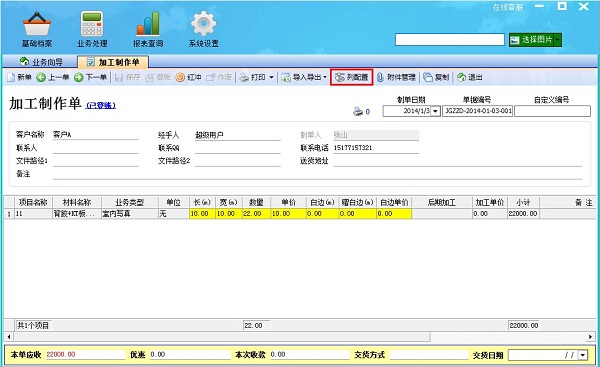Click the 经手人 field
This screenshot has height=367, width=600.
[x=238, y=135]
